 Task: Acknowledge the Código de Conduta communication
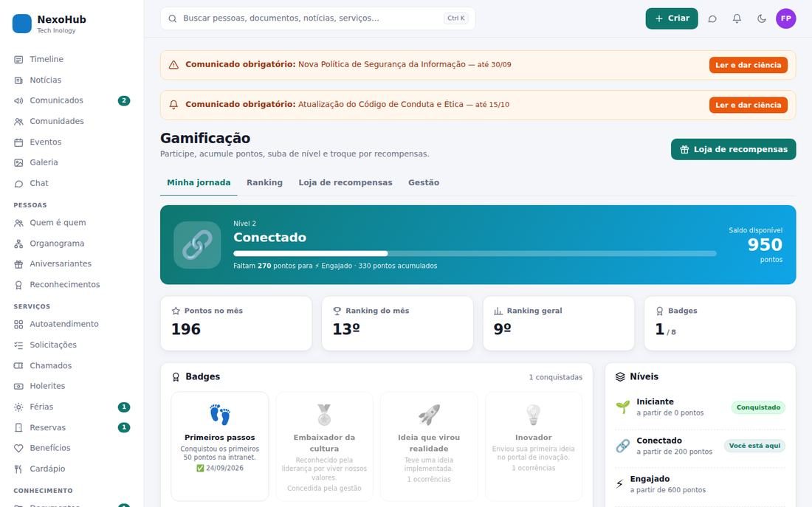(x=749, y=105)
